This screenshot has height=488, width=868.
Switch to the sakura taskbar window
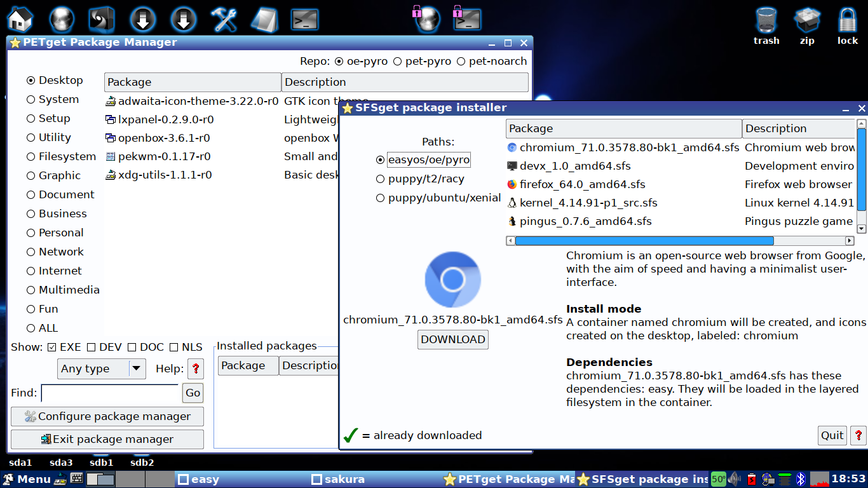(375, 479)
